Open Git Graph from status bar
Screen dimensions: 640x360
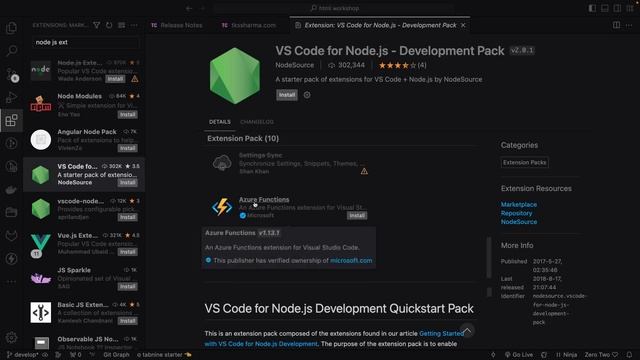point(116,355)
